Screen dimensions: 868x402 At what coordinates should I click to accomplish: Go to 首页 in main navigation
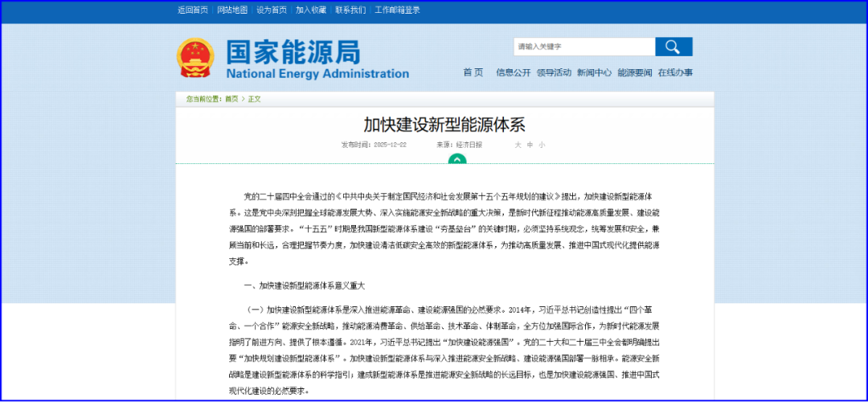(473, 72)
